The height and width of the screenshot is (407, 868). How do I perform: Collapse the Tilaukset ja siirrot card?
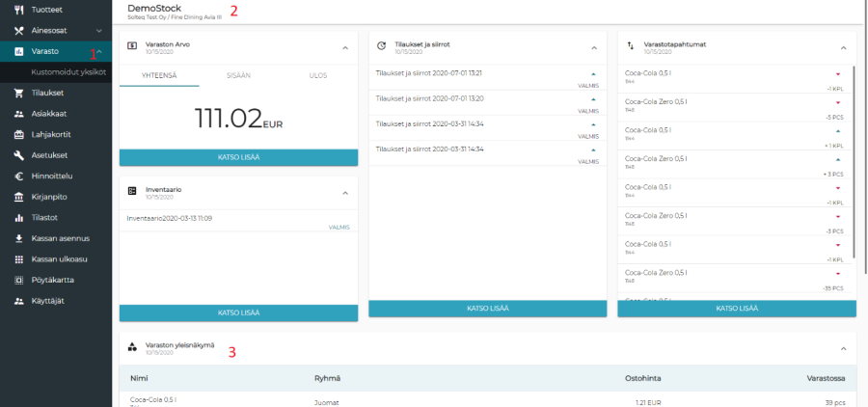tap(593, 46)
